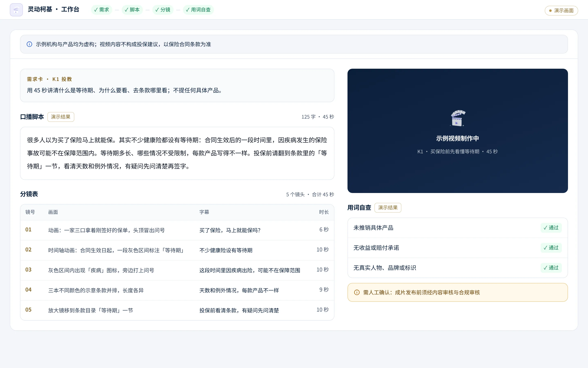Select the 需求 step in the header
The image size is (588, 368).
pos(101,10)
